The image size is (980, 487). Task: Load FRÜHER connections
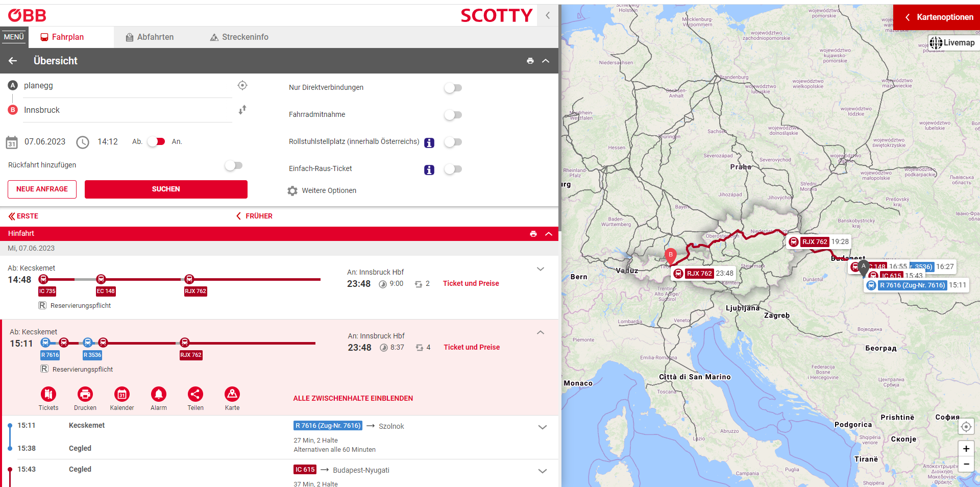click(x=254, y=216)
